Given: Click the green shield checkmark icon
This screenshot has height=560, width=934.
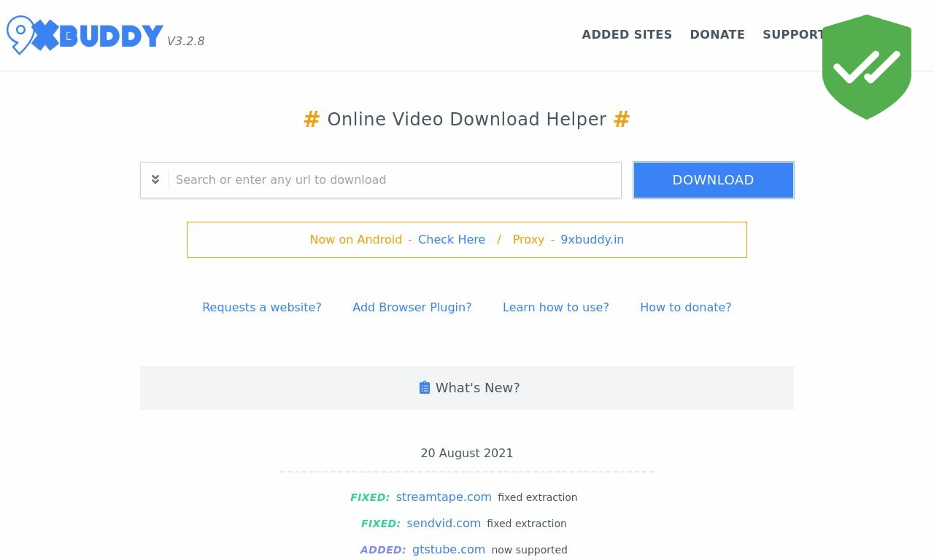Looking at the screenshot, I should (x=867, y=67).
